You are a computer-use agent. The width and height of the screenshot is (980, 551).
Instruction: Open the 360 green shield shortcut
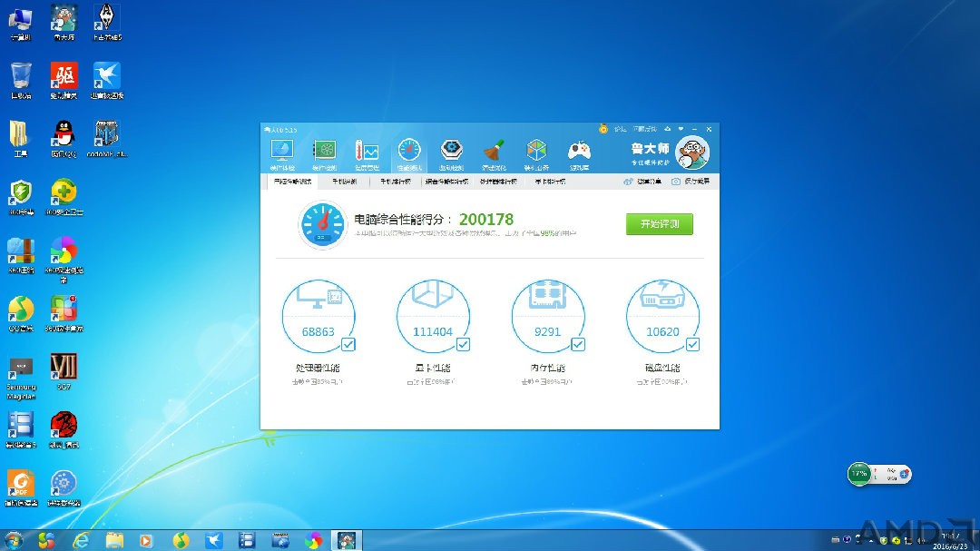pos(21,198)
